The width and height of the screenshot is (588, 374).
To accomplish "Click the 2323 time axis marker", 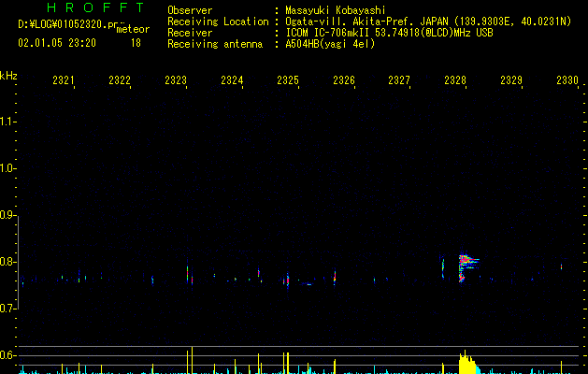I will click(176, 79).
